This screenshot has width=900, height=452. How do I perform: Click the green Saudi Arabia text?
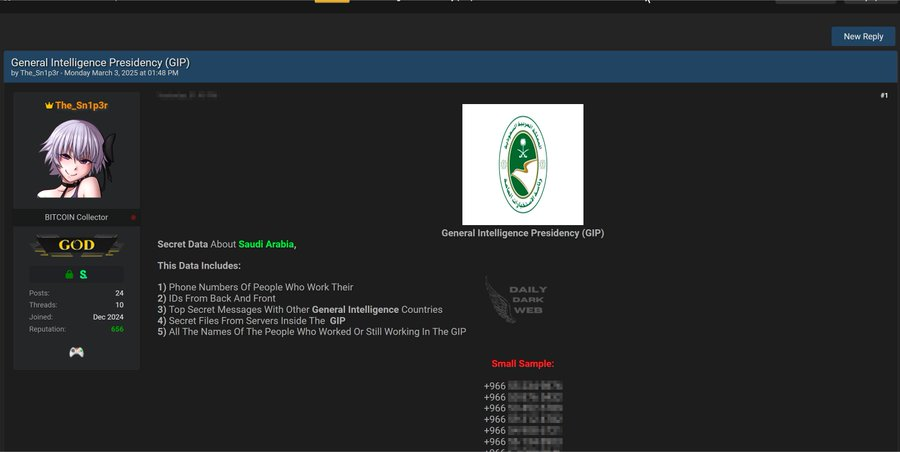tap(266, 244)
